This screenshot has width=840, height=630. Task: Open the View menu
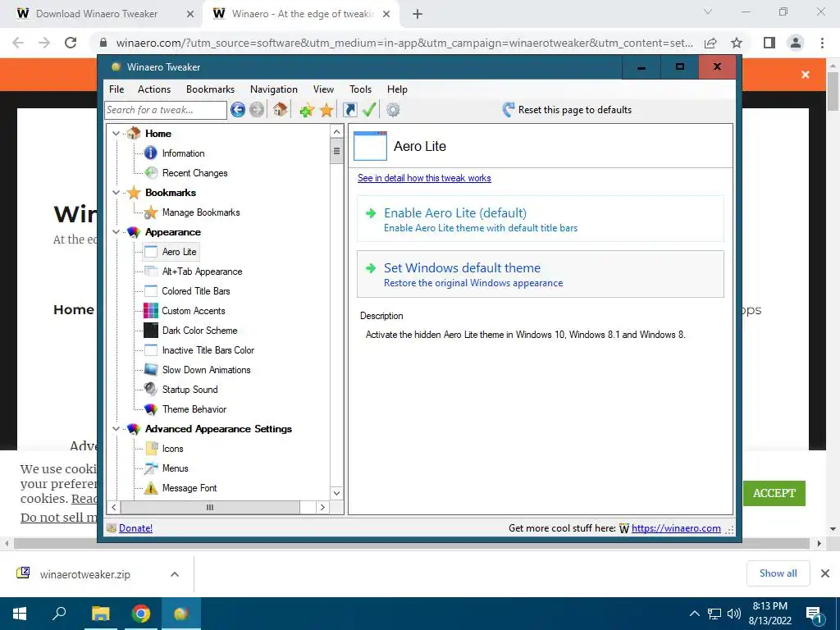click(323, 89)
